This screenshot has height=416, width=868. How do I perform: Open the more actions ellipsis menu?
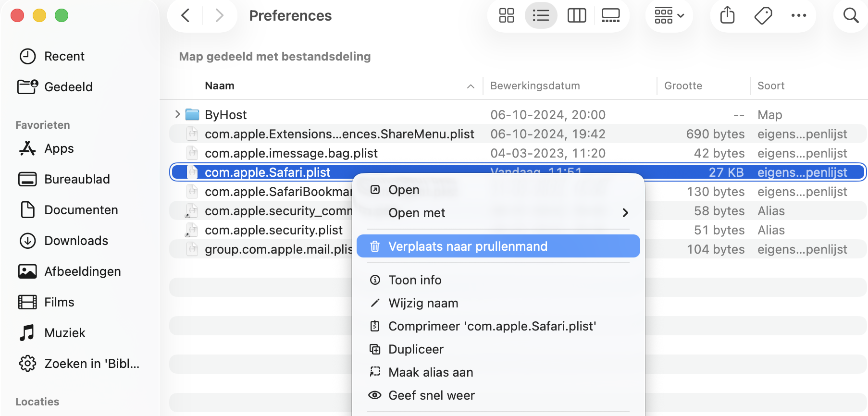click(x=798, y=15)
